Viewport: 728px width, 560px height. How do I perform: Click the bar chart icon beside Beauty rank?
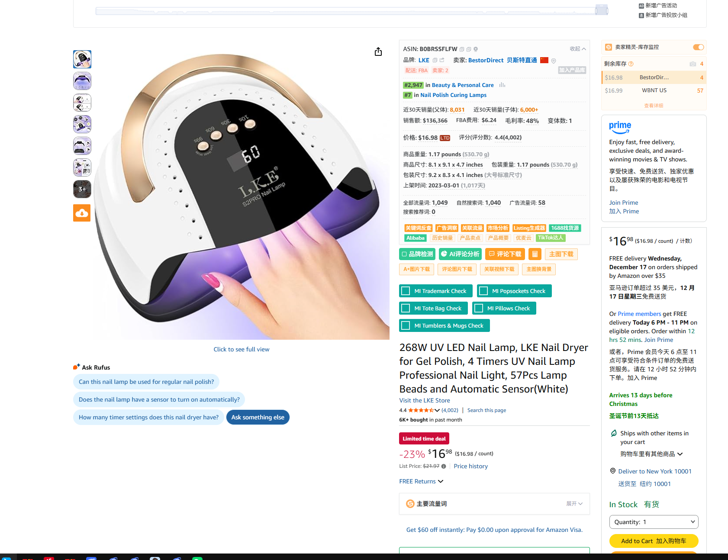click(x=502, y=85)
